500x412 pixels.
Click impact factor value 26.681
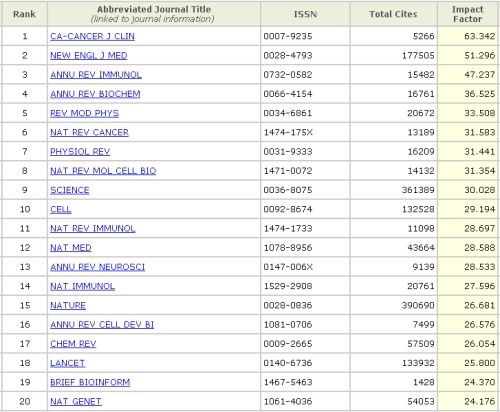(x=479, y=305)
